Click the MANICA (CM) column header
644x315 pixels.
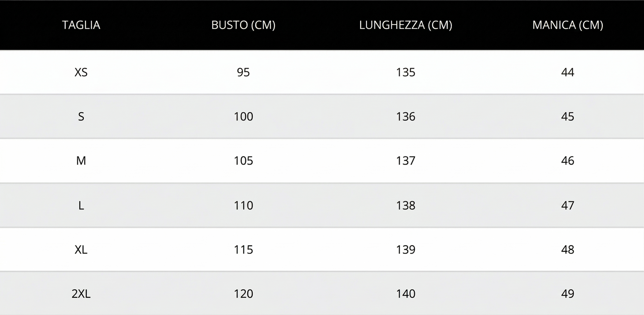click(568, 25)
